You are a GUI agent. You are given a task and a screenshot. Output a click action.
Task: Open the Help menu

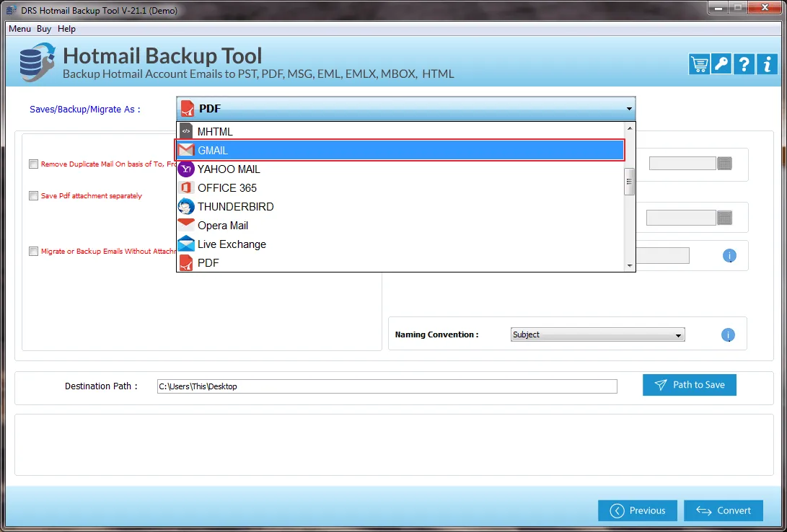pos(67,29)
